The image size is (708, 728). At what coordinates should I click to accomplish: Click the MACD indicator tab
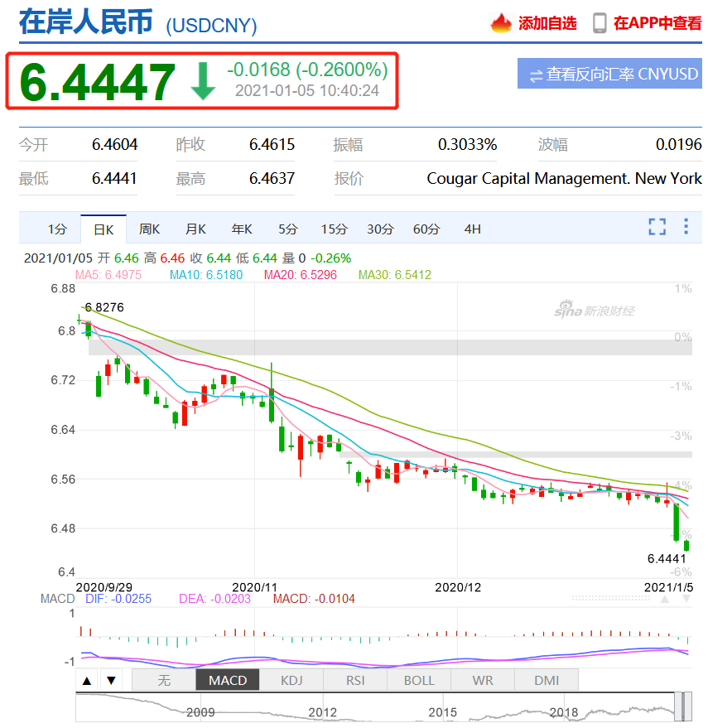(226, 680)
